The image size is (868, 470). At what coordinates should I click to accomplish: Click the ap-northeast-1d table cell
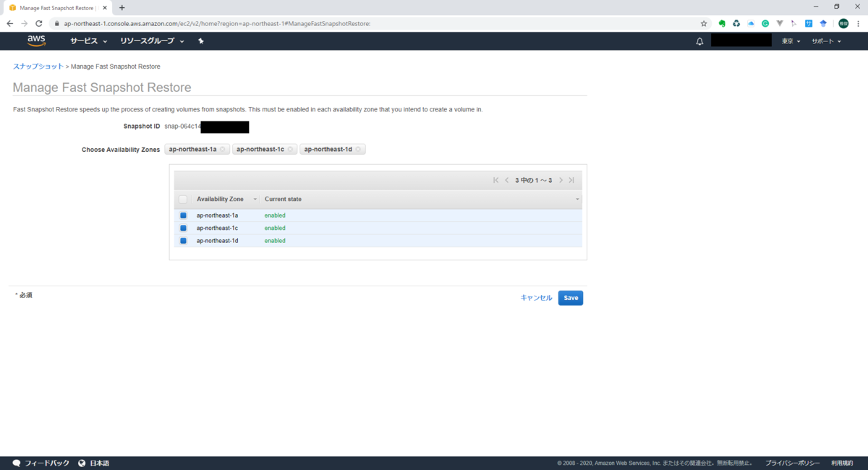coord(217,241)
